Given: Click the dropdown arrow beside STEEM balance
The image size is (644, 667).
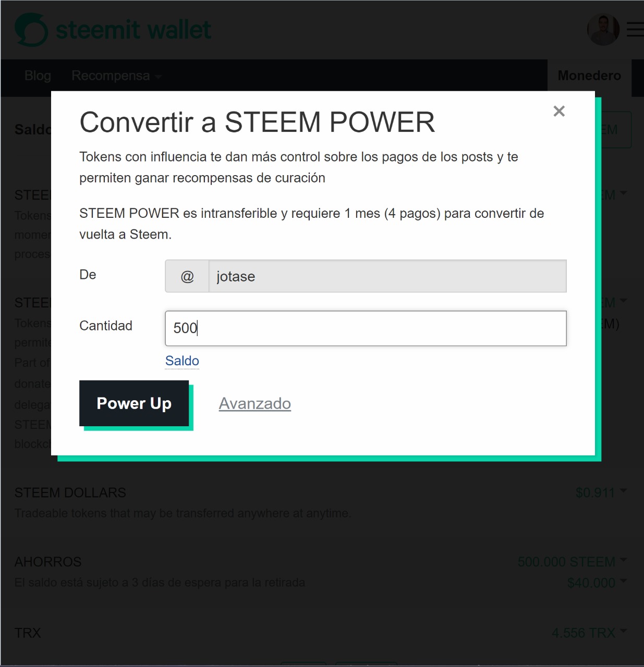Looking at the screenshot, I should 624,193.
